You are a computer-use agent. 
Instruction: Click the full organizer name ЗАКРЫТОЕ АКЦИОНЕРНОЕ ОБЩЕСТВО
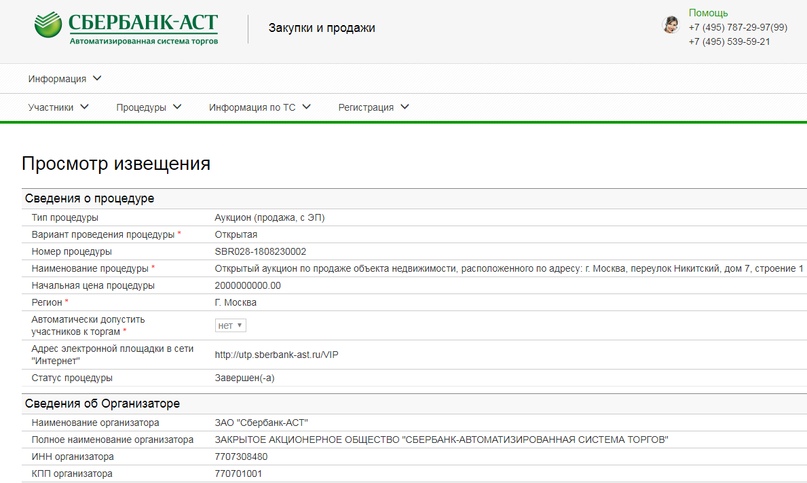click(442, 440)
